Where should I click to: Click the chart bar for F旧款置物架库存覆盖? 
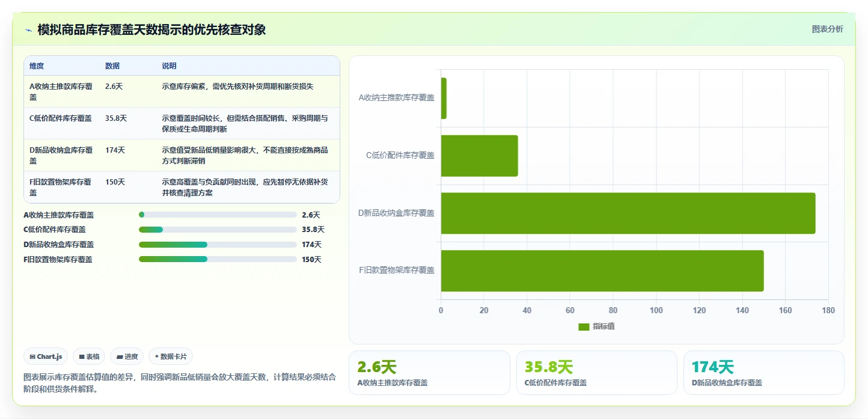[602, 271]
